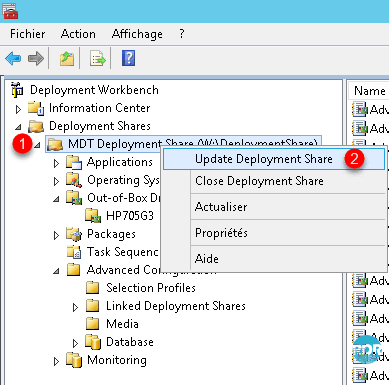Click the Operating Systems node icon

point(74,180)
